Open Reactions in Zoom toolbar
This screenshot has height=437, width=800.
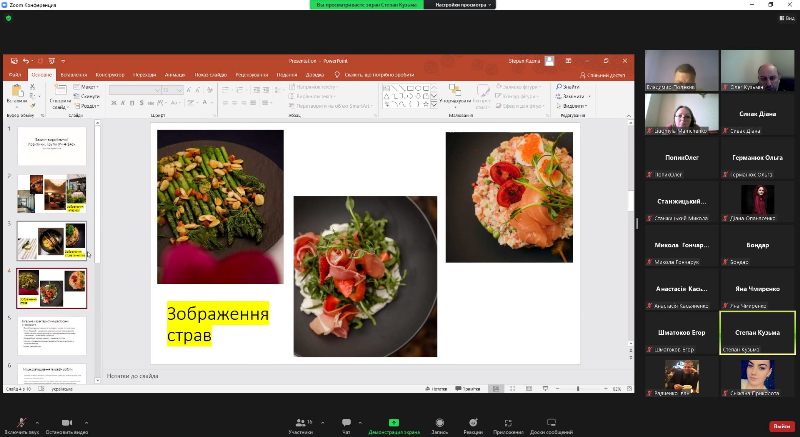pyautogui.click(x=472, y=423)
